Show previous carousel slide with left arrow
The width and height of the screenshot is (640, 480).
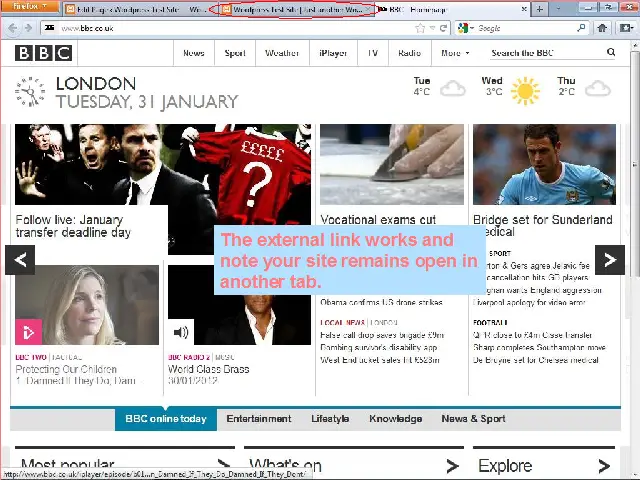coord(20,260)
